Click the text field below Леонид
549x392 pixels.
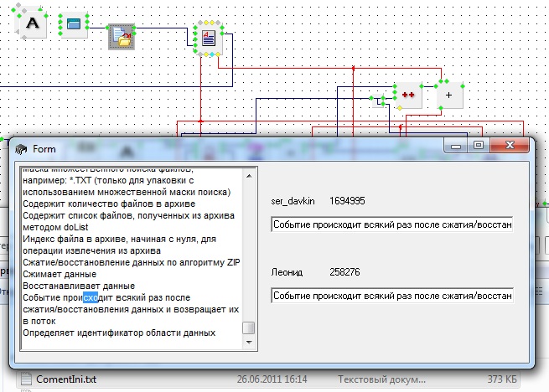(391, 296)
